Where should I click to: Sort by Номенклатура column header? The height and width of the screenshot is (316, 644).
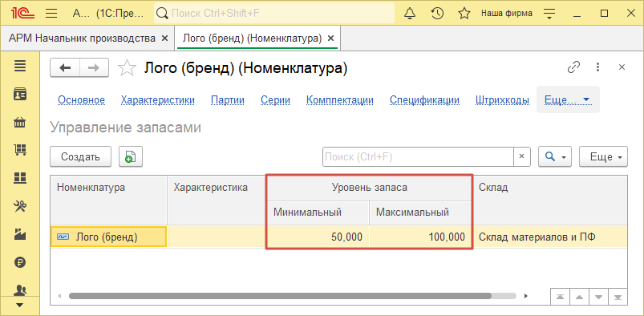point(109,201)
